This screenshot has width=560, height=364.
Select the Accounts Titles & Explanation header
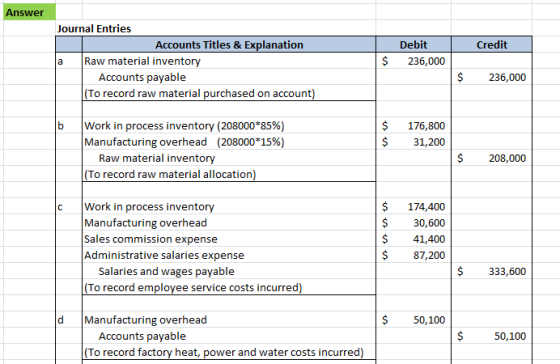tap(229, 45)
